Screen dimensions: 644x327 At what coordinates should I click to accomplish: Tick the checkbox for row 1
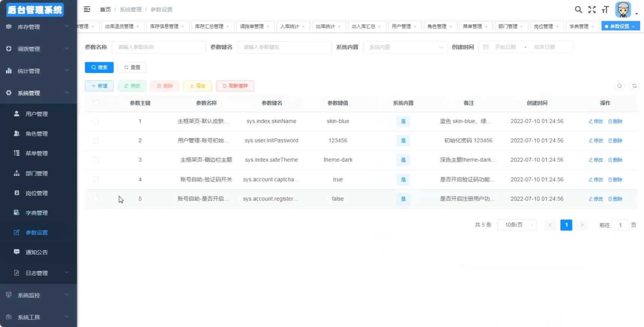96,121
